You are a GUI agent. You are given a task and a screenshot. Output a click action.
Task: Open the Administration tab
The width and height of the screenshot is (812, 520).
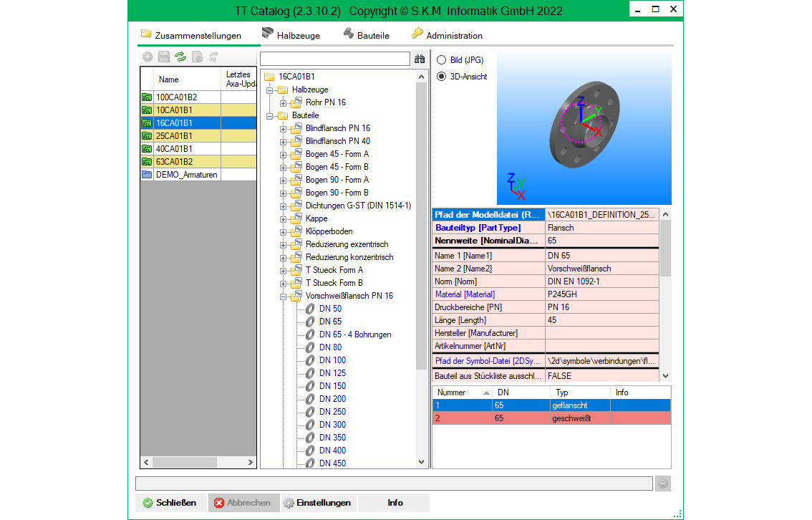click(x=447, y=35)
